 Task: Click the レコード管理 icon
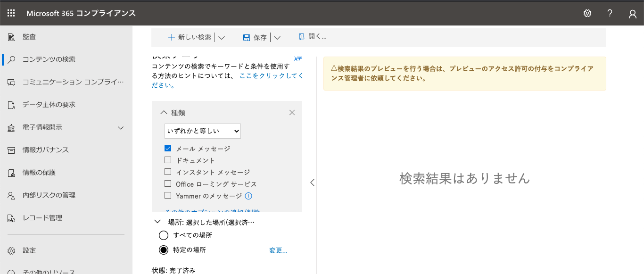(x=12, y=218)
